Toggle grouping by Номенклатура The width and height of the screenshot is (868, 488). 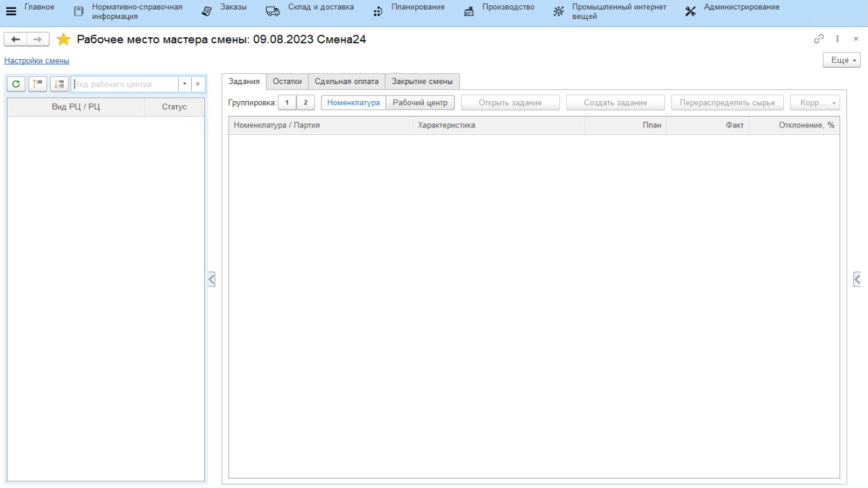353,103
